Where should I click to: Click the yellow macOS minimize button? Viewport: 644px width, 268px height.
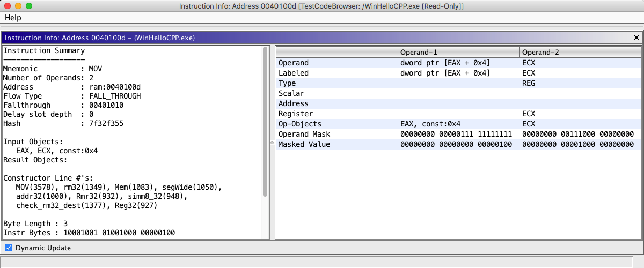18,6
